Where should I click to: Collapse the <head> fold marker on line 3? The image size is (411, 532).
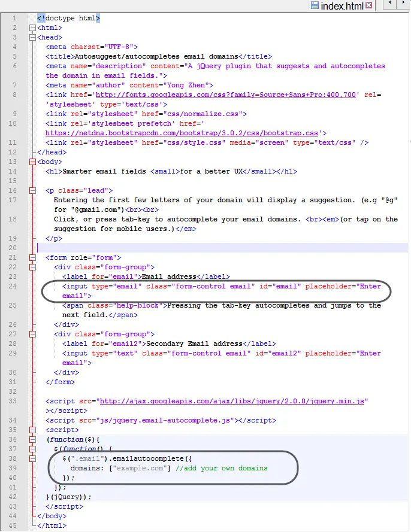32,37
